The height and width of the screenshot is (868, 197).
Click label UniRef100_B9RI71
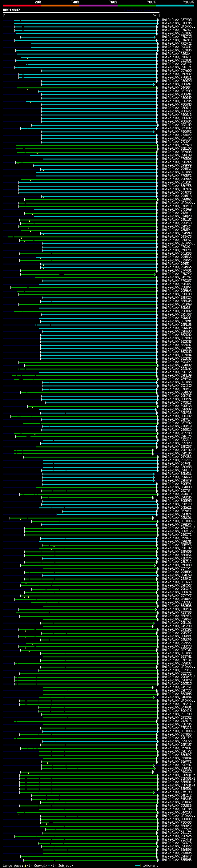[177, 67]
